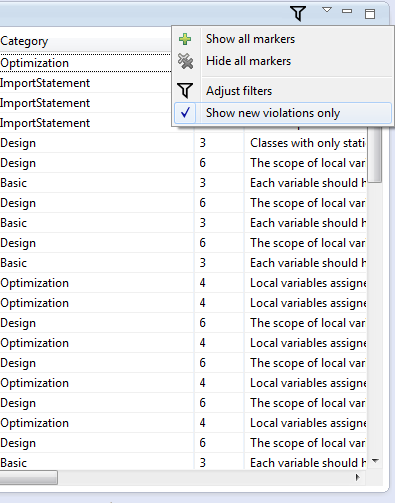Select the dotted-outlined Optimization row
396x503 pixels.
point(85,63)
